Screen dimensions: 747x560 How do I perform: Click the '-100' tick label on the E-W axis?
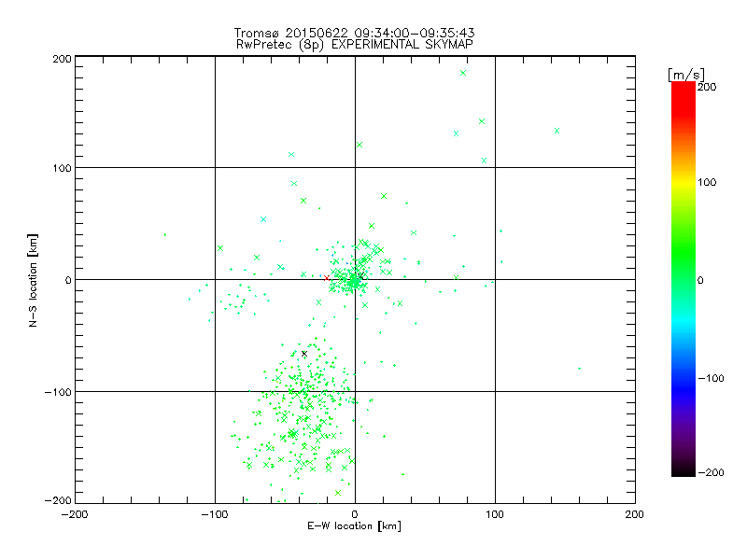pos(215,514)
